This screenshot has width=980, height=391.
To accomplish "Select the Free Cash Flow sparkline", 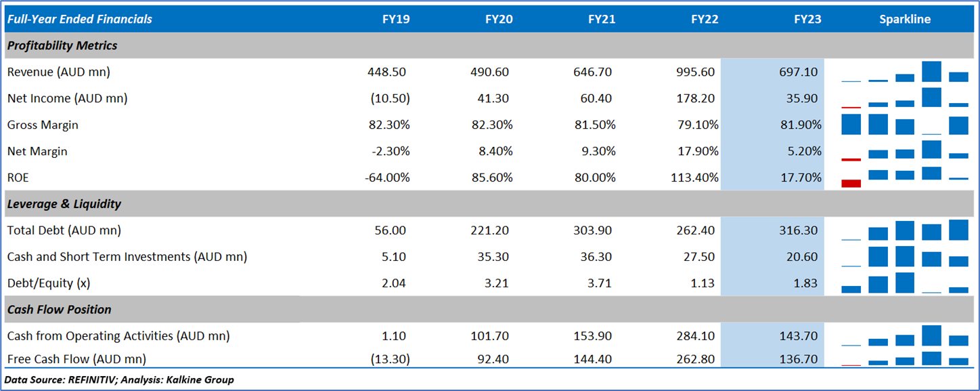I will [x=905, y=358].
